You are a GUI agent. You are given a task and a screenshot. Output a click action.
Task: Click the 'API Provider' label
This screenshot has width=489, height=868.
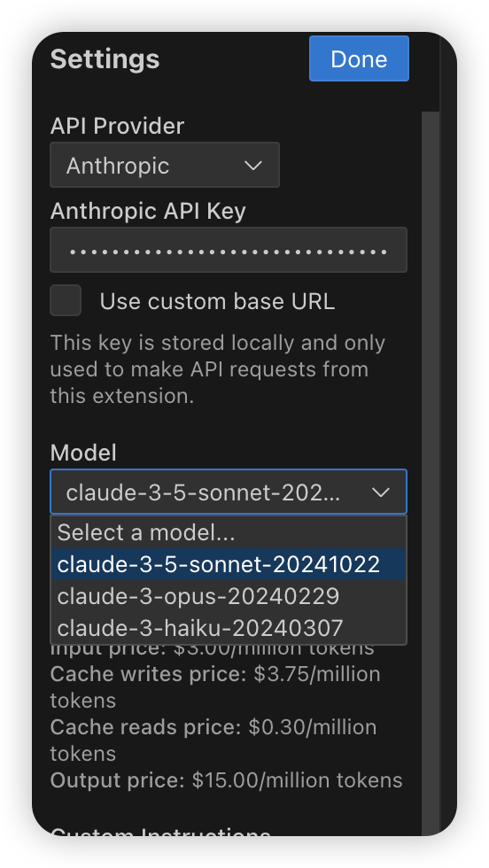pyautogui.click(x=117, y=126)
